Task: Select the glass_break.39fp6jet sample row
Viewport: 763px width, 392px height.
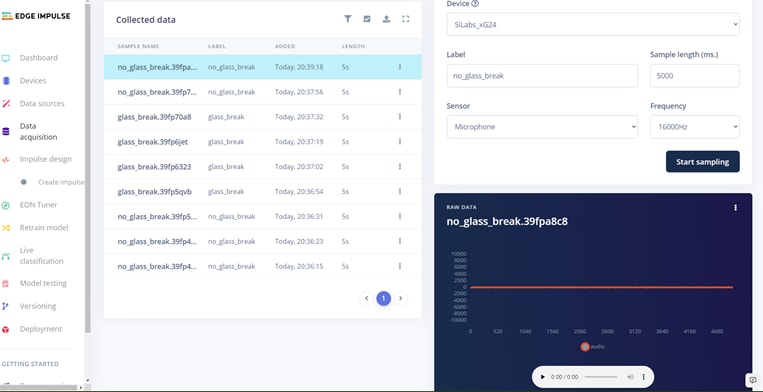Action: [x=262, y=142]
